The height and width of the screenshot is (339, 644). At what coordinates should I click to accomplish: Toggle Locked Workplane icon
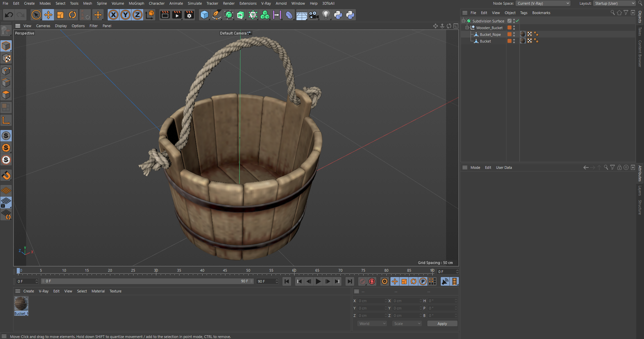pos(6,202)
